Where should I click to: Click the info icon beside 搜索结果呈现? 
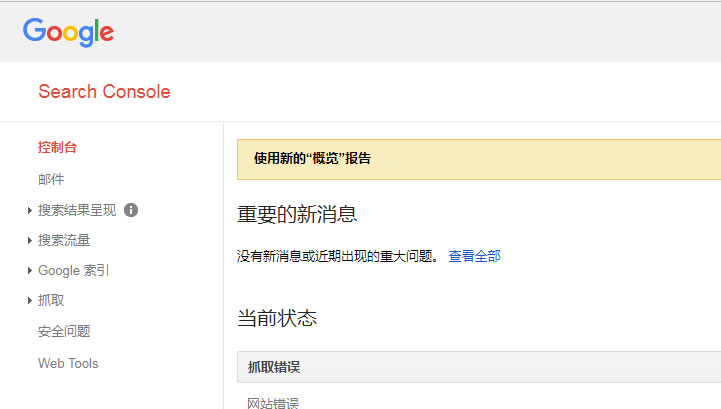point(131,210)
